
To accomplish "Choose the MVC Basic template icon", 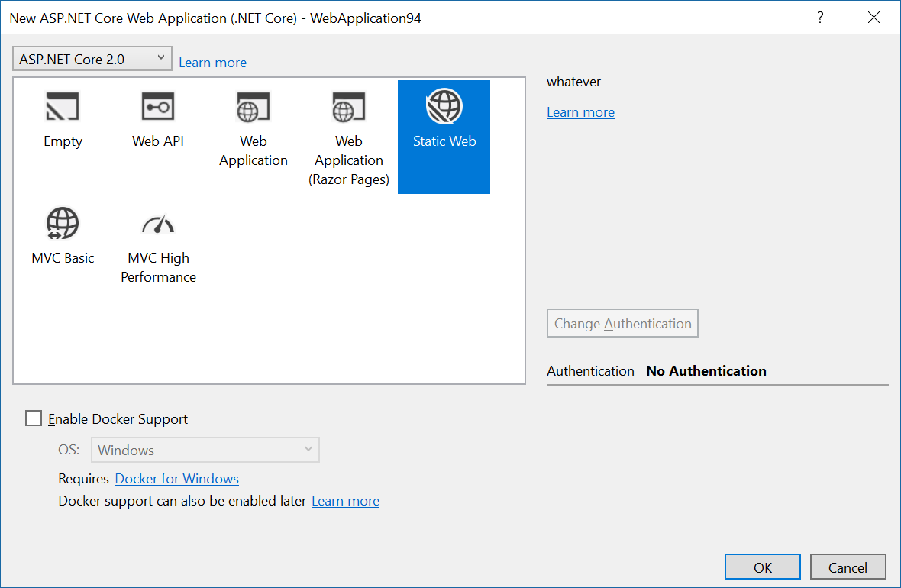I will tap(62, 223).
